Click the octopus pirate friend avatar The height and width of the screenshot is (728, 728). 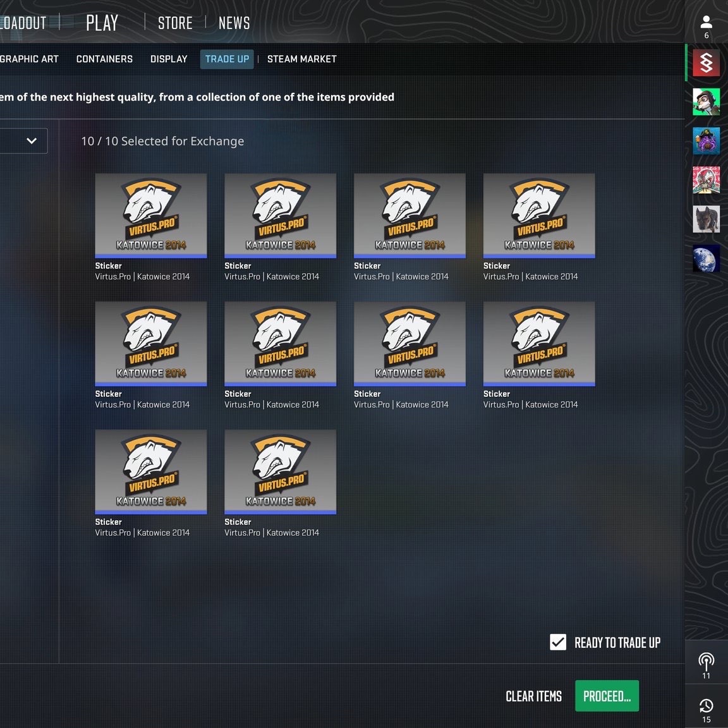706,141
